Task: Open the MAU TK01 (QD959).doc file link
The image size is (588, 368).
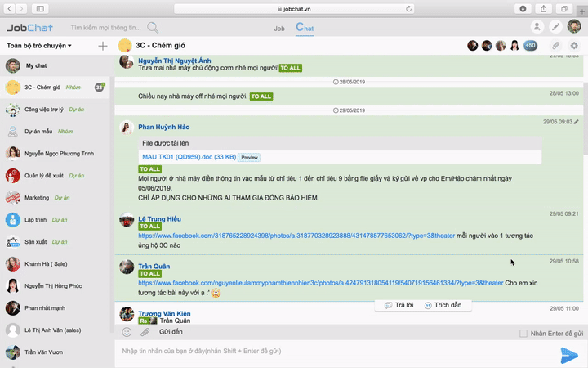Action: pos(189,157)
